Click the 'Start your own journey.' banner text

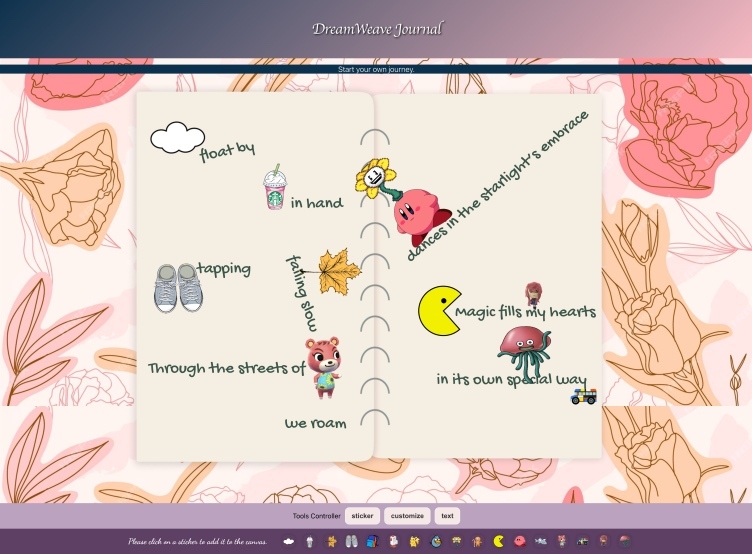[x=376, y=70]
